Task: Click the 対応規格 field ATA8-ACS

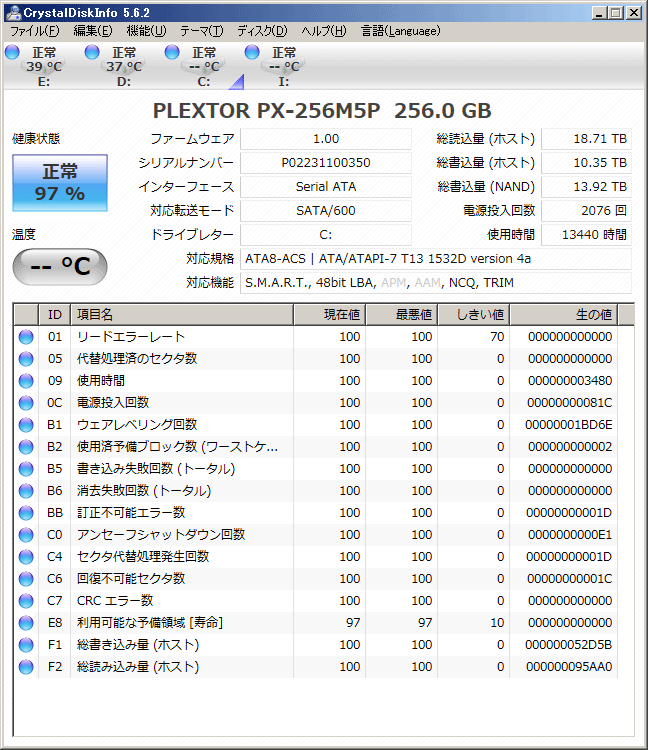Action: tap(436, 259)
